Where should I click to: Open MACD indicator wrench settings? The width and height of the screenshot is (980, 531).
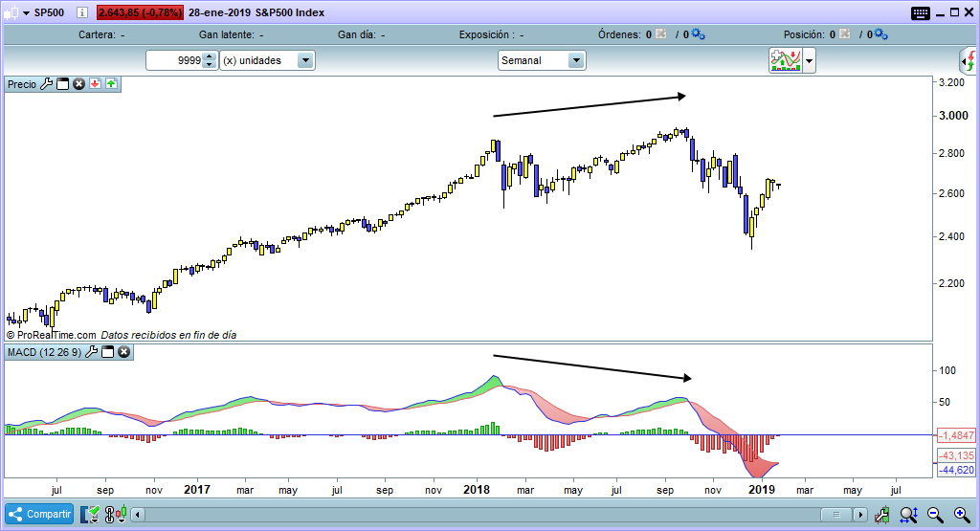[x=92, y=353]
